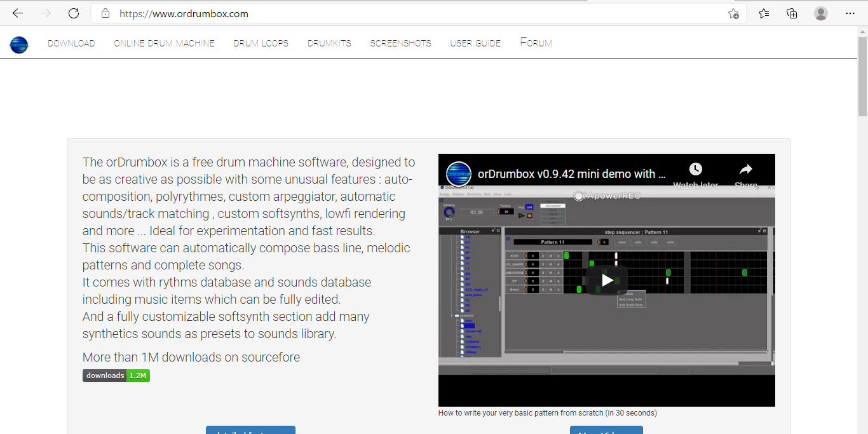
Task: View site information via the lock icon
Action: point(105,13)
